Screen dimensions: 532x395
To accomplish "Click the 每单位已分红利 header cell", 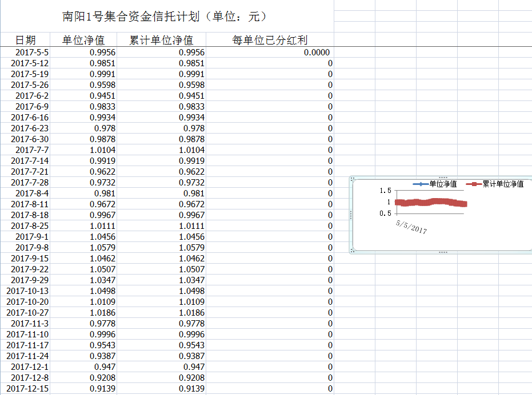I will coord(270,40).
